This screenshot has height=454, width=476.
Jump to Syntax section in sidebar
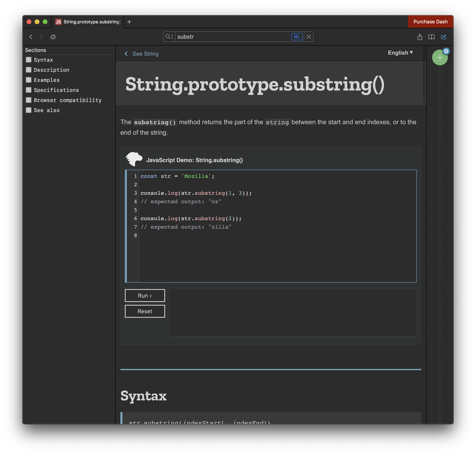[x=43, y=60]
